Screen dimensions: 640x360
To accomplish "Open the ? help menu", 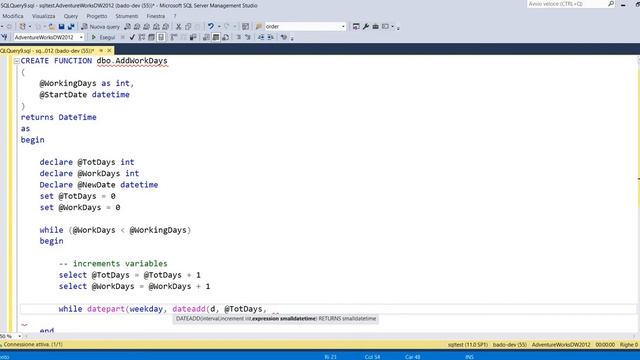I will click(x=175, y=16).
